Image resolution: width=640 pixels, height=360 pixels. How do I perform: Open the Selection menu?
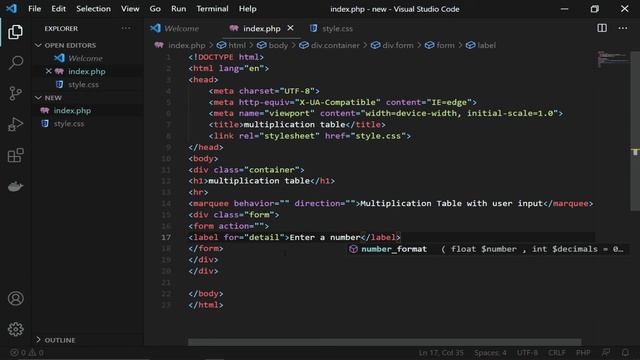(x=93, y=9)
